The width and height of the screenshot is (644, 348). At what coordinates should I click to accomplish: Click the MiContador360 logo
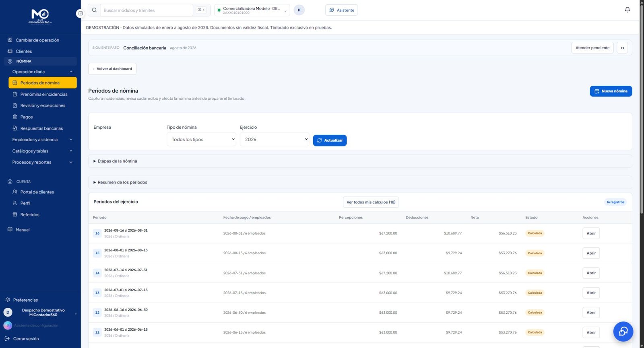click(x=40, y=16)
